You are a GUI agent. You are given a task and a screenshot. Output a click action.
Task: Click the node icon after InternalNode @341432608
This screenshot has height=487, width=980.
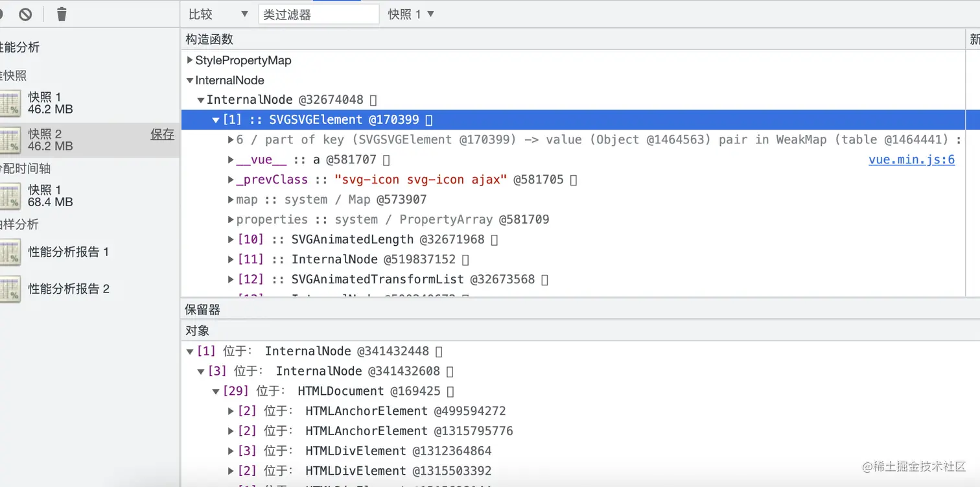450,372
